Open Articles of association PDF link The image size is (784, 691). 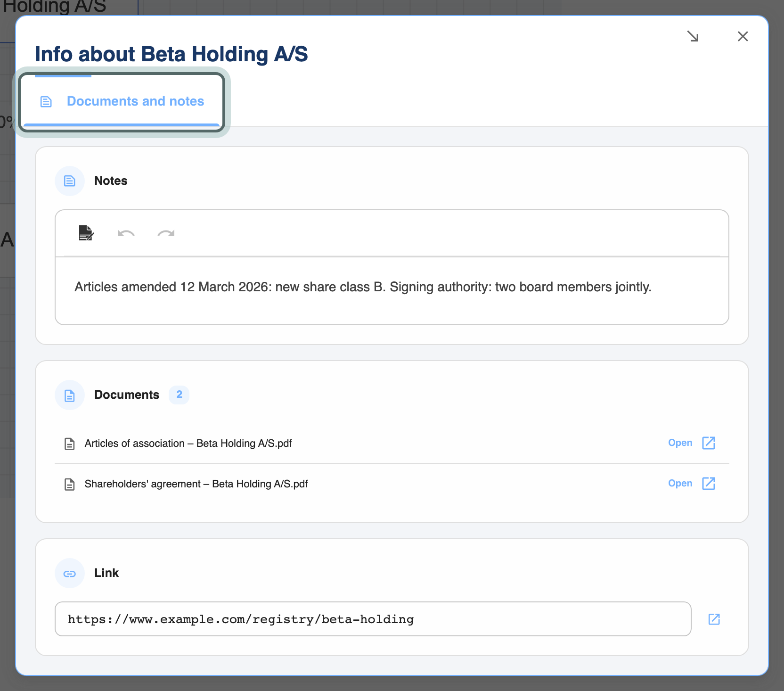click(680, 443)
